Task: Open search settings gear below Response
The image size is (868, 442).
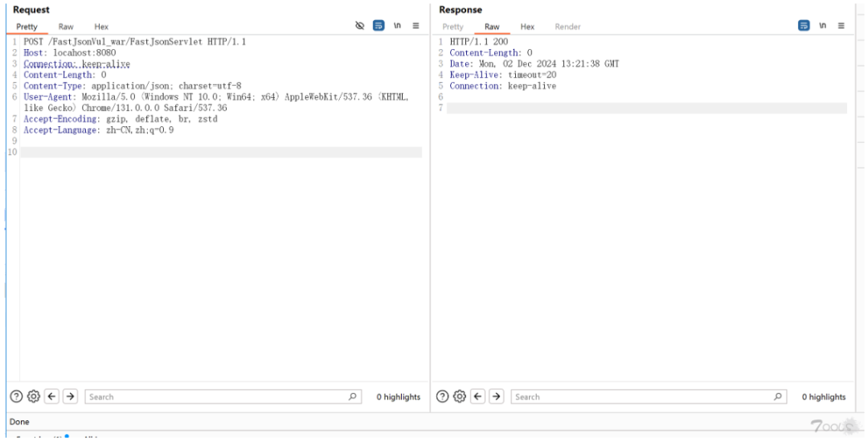Action: [x=460, y=396]
